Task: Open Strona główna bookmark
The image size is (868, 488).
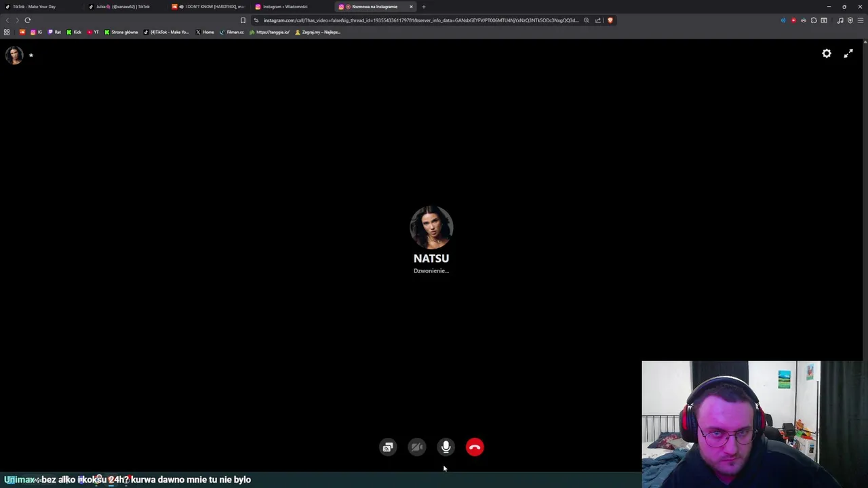Action: click(x=121, y=32)
